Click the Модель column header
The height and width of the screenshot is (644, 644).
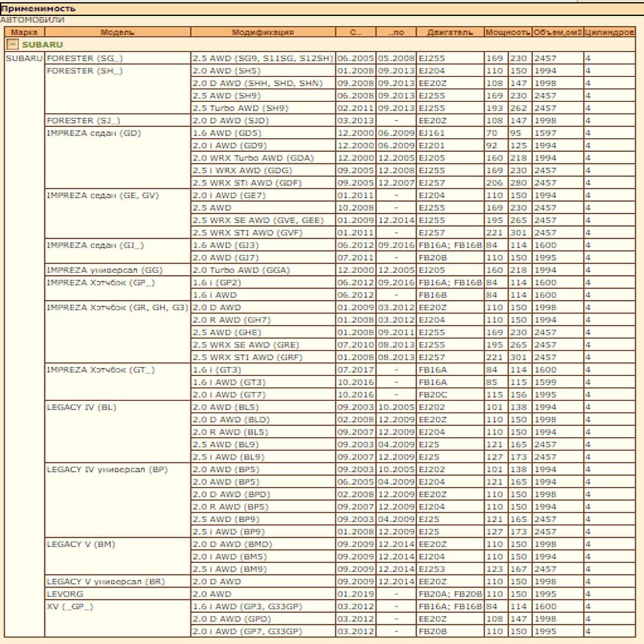pyautogui.click(x=117, y=32)
